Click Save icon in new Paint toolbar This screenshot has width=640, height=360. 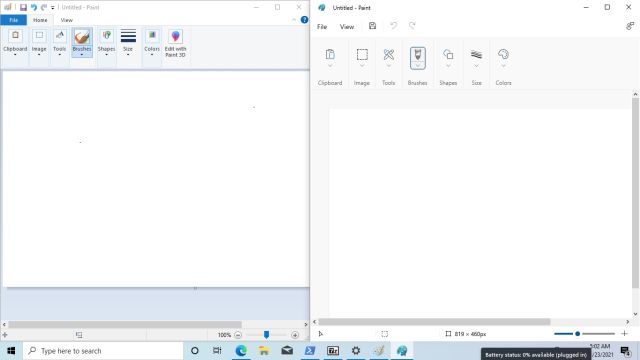point(372,26)
